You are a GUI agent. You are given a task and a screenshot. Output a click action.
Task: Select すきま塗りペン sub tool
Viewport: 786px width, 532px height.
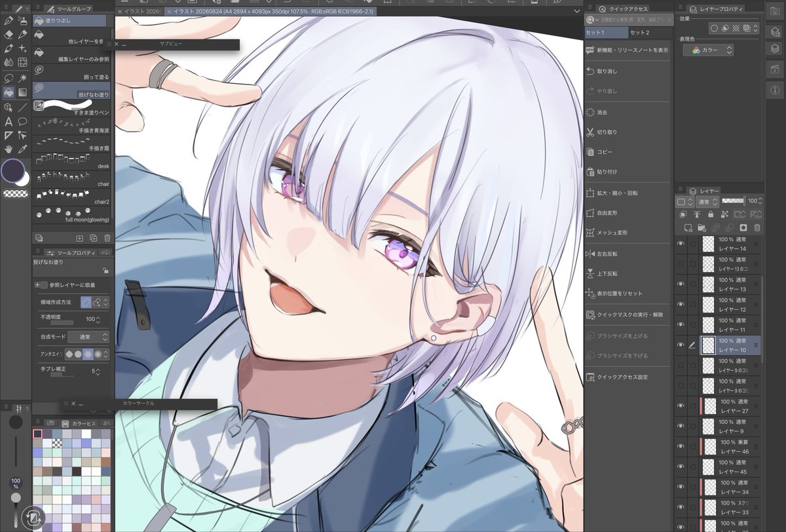click(71, 108)
